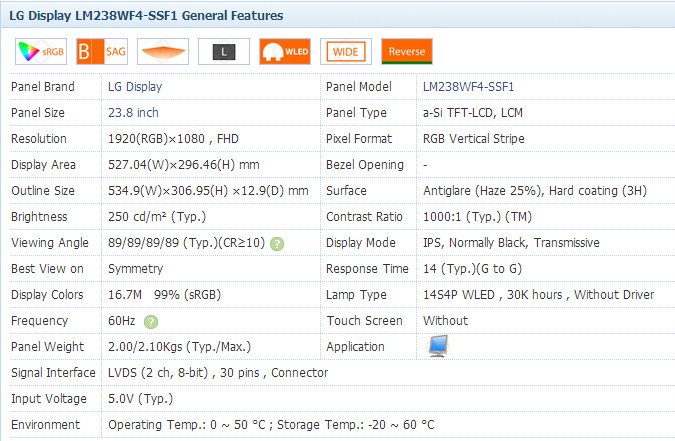The image size is (675, 441).
Task: Click the 527.04(W)×296.46(H) mm display area
Action: (x=183, y=165)
